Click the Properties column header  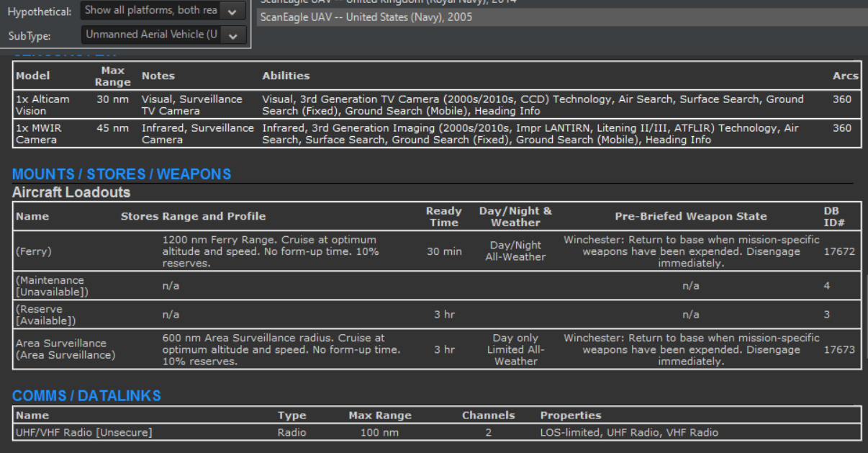pos(571,416)
